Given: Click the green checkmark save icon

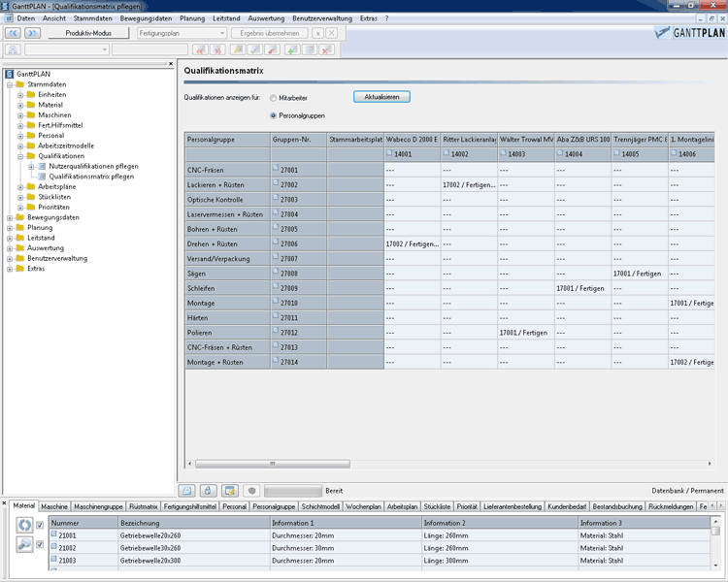Looking at the screenshot, I should tap(255, 49).
